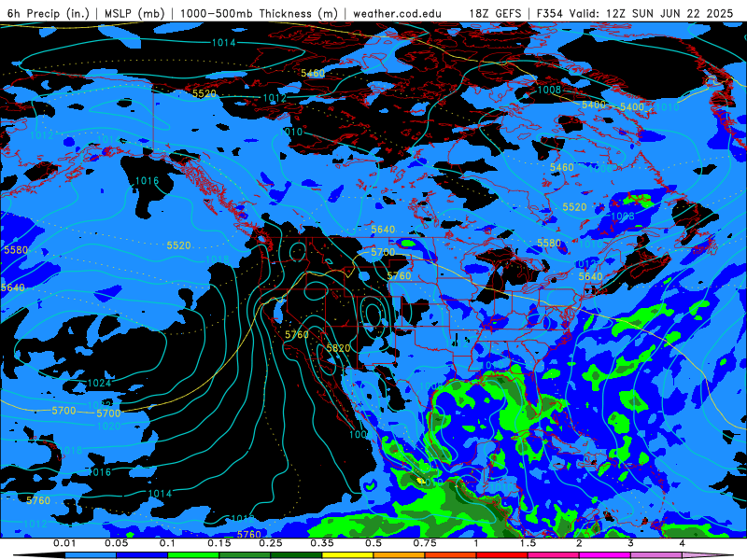Click the 0.05 legend value

[116, 543]
